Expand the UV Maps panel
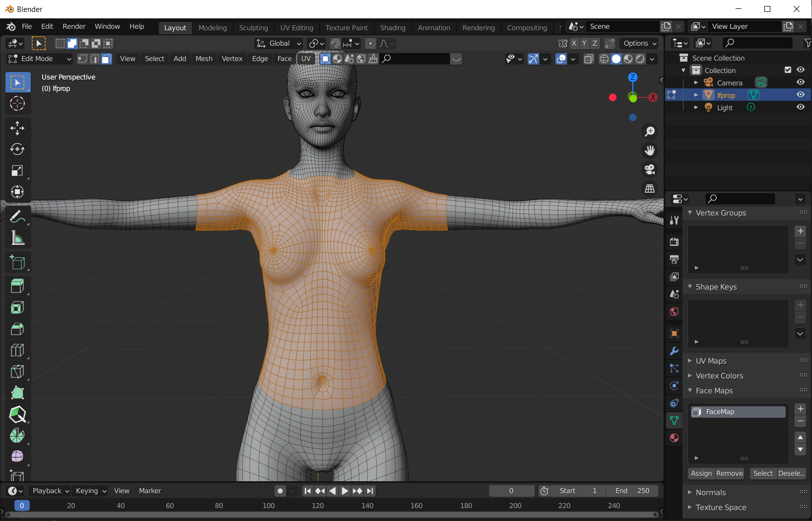The height and width of the screenshot is (521, 812). [x=711, y=361]
